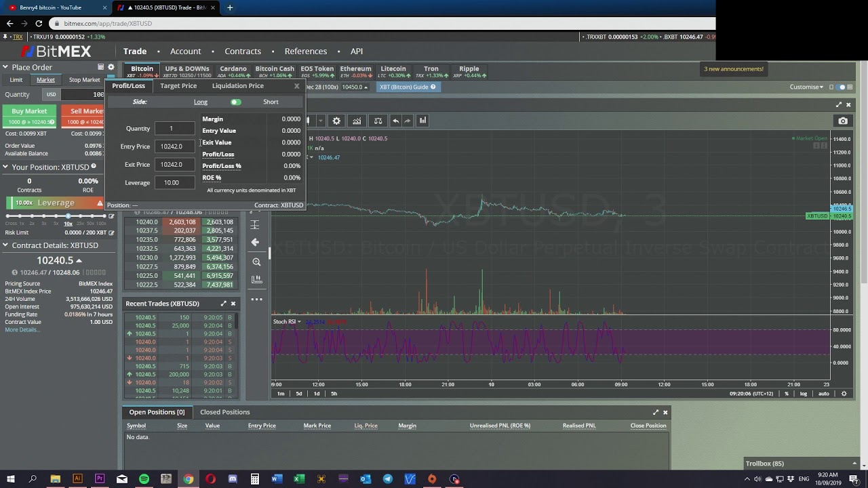Open the Contracts menu in top navigation
868x488 pixels.
[x=243, y=52]
